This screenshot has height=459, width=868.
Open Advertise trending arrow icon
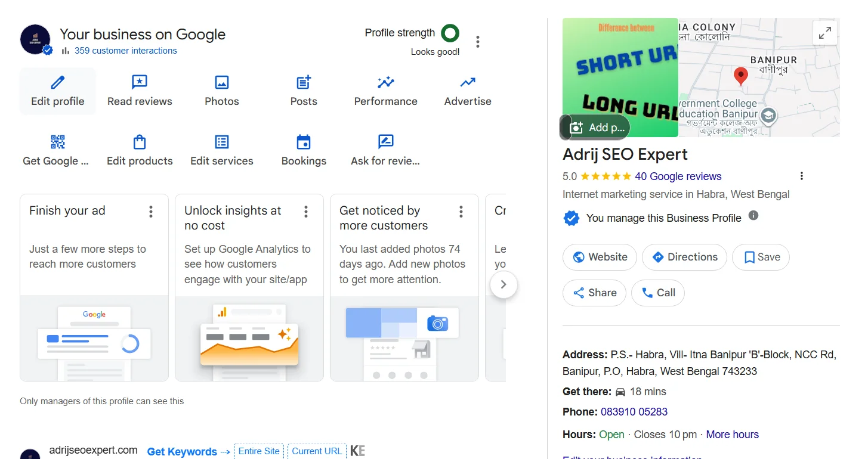tap(468, 82)
